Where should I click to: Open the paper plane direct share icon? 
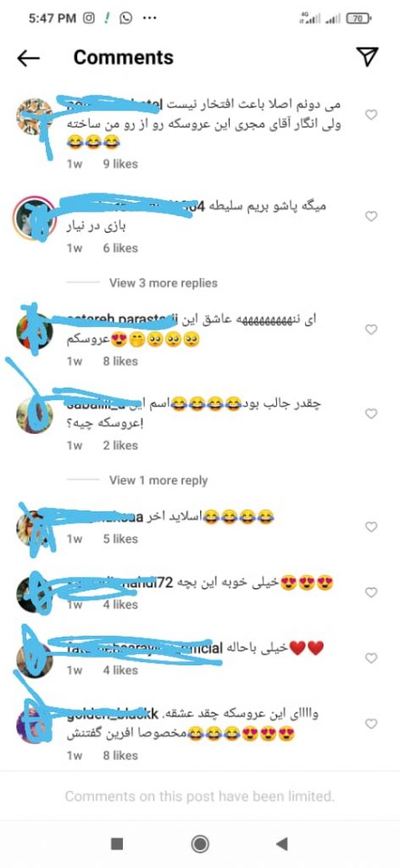click(x=367, y=57)
